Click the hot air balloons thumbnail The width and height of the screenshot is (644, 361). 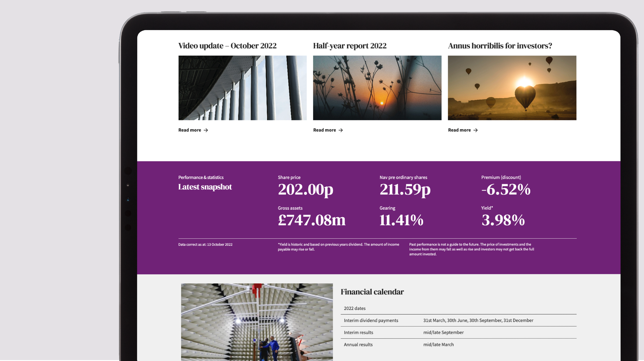tap(512, 88)
